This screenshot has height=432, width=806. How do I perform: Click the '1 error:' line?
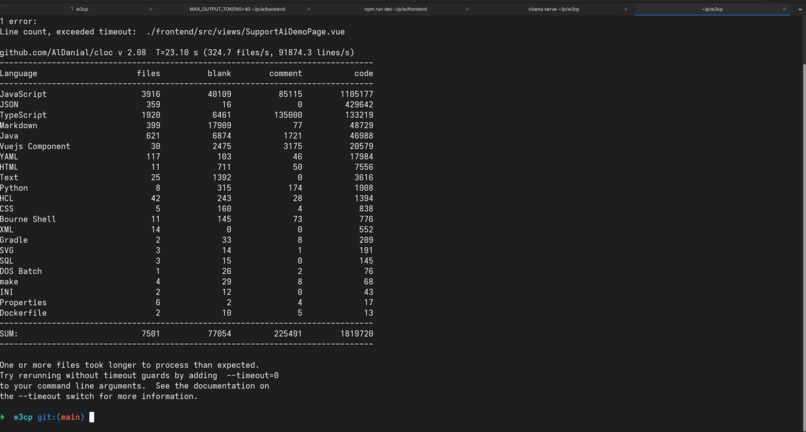(x=19, y=22)
